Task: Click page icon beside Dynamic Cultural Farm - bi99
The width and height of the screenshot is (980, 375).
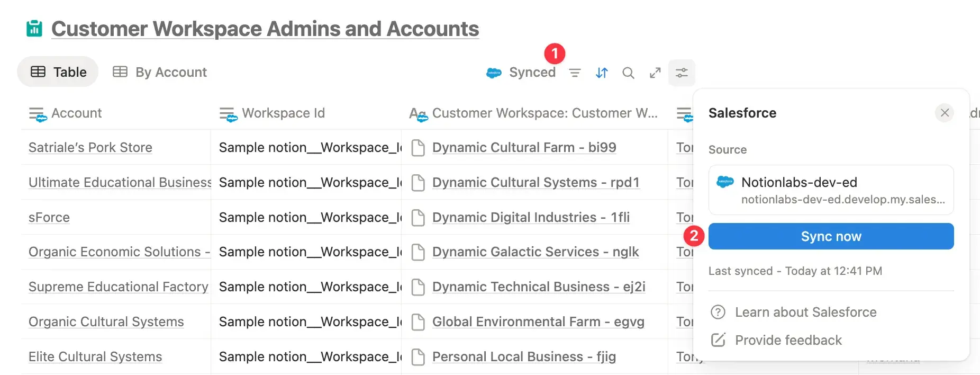Action: click(x=418, y=148)
